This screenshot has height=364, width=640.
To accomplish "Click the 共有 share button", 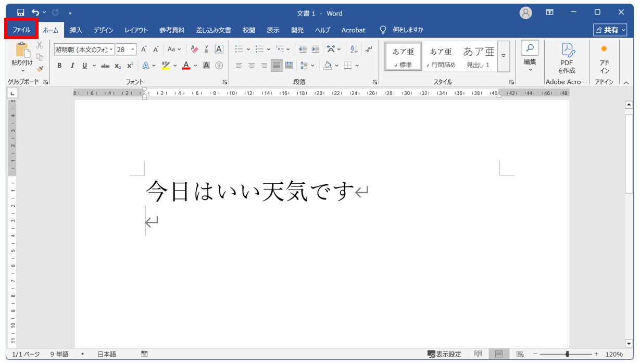I will tap(610, 30).
